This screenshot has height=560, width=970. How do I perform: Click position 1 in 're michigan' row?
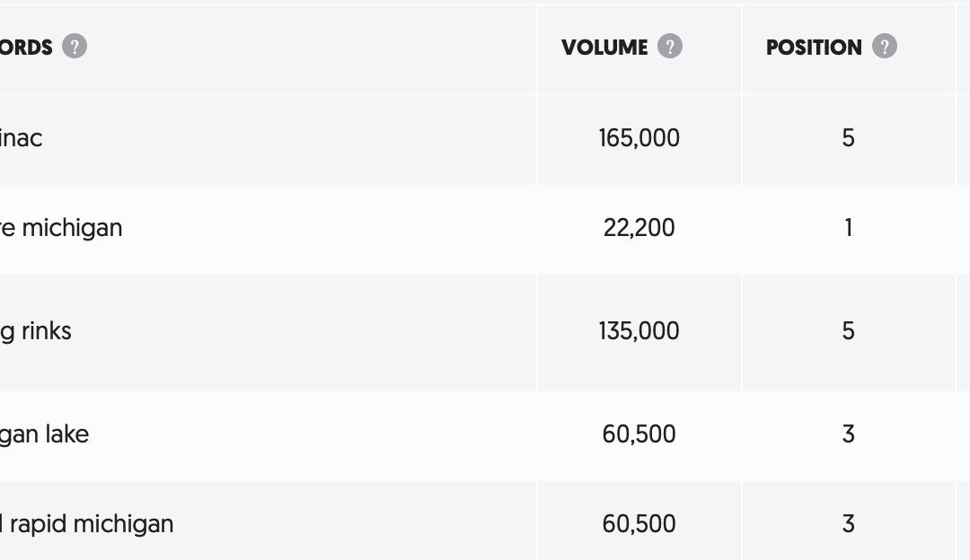pyautogui.click(x=848, y=228)
